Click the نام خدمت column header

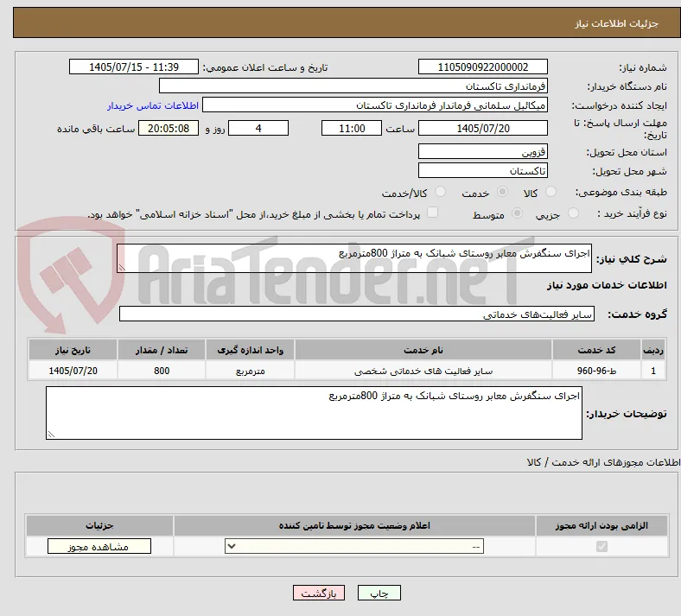coord(423,350)
